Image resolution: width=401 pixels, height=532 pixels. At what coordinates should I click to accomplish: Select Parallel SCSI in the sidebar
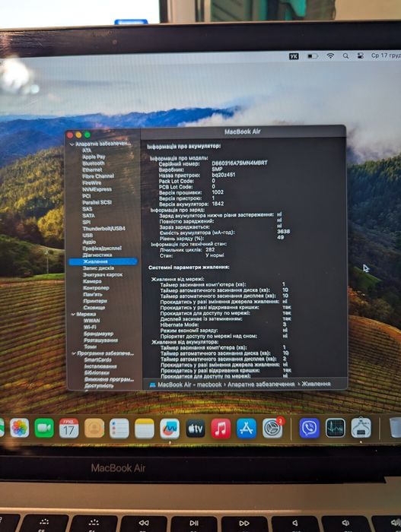point(97,202)
